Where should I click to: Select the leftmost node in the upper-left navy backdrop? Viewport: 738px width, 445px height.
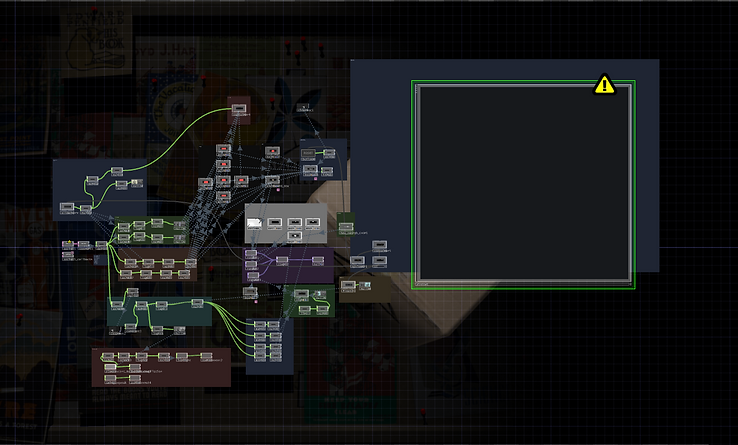[x=67, y=207]
